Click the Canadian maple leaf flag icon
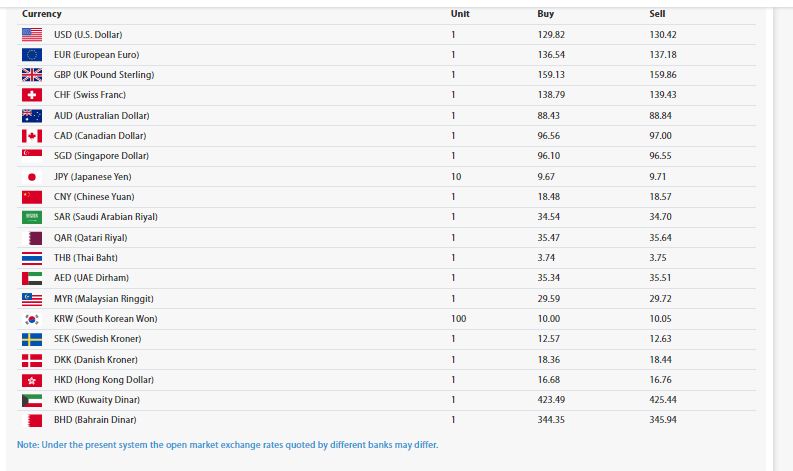 point(32,136)
